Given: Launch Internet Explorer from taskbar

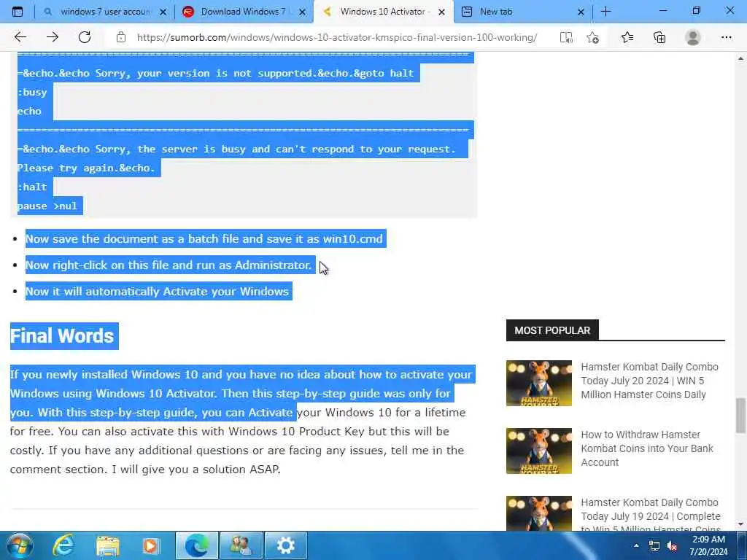Looking at the screenshot, I should tap(63, 545).
